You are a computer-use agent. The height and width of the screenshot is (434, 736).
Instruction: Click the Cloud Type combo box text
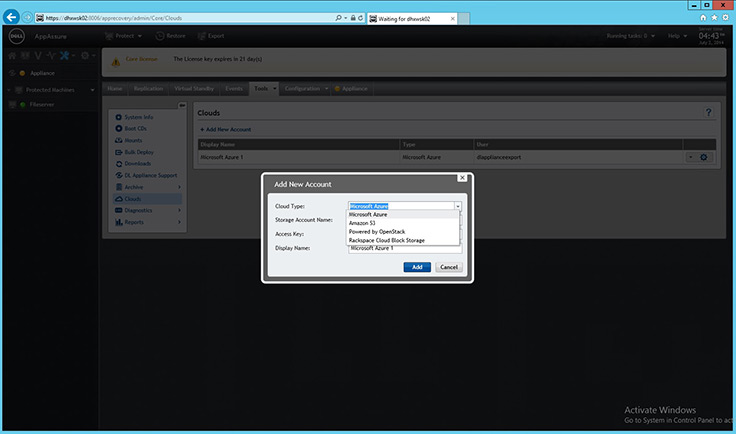point(401,206)
